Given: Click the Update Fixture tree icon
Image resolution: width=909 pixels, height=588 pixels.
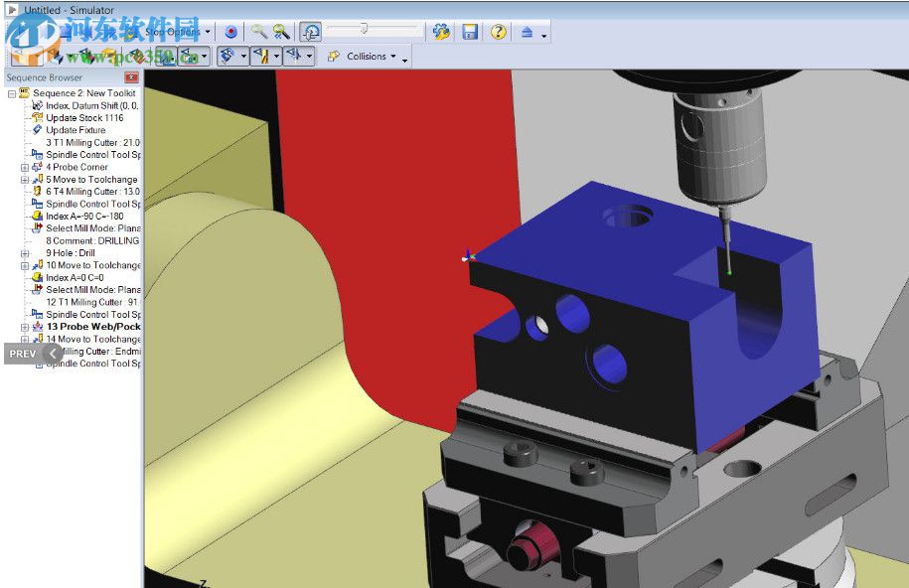Looking at the screenshot, I should (x=38, y=130).
